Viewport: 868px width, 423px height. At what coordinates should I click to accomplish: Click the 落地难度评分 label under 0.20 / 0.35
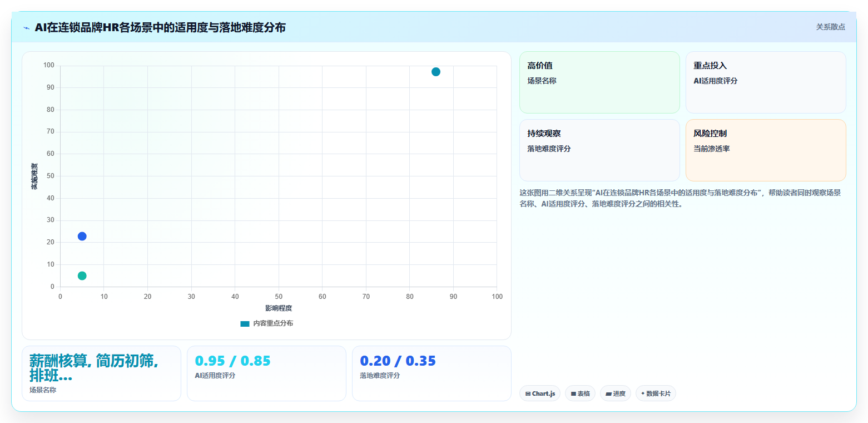(x=380, y=376)
